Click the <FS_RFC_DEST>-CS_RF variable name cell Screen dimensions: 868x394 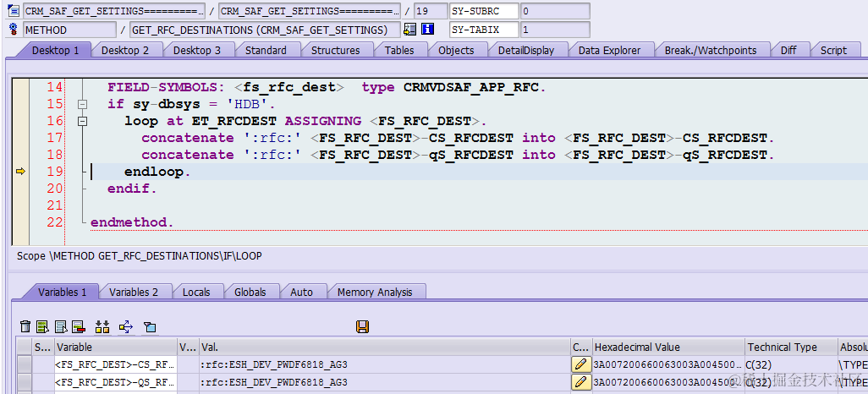pyautogui.click(x=115, y=364)
